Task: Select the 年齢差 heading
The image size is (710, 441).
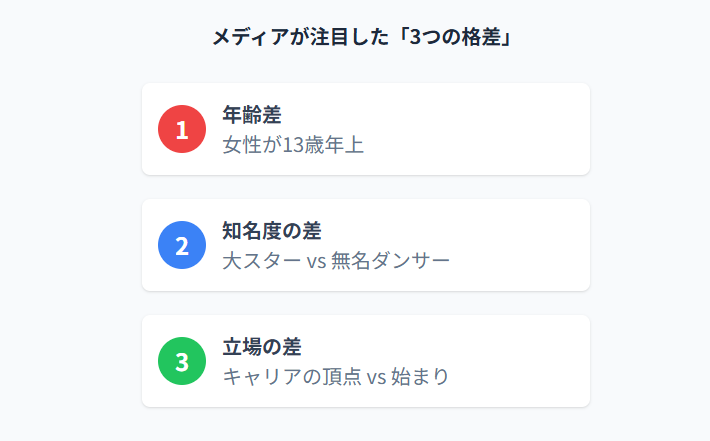Action: pos(252,115)
